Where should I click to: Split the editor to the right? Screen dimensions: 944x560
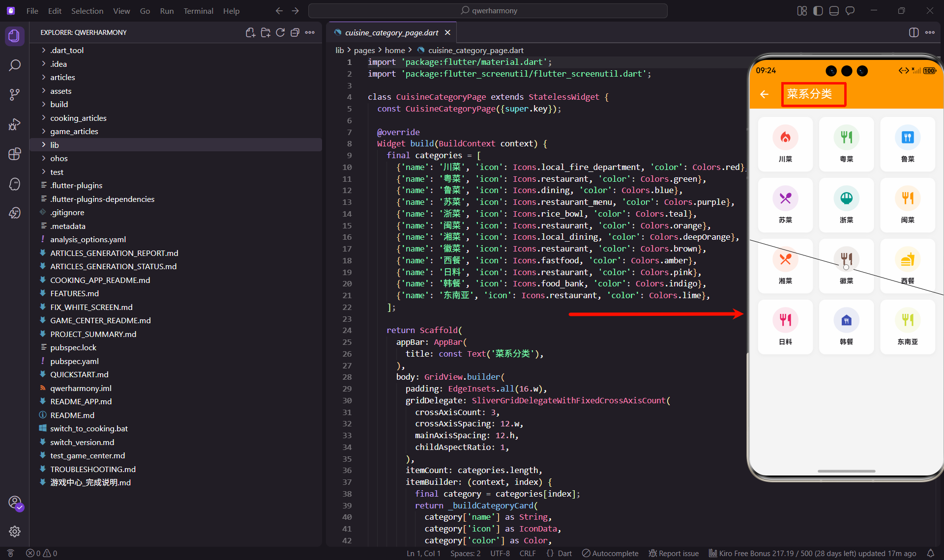(x=914, y=32)
